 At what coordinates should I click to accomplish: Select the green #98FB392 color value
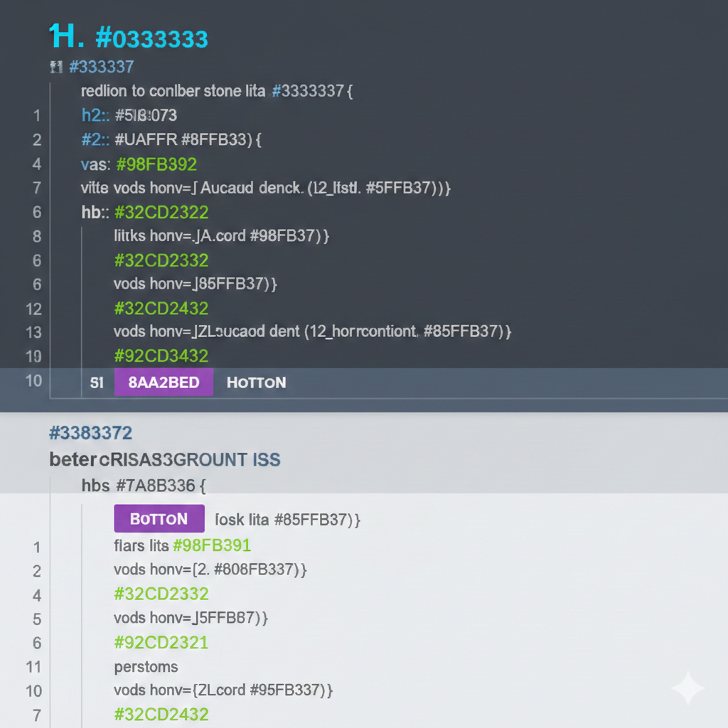tap(156, 164)
